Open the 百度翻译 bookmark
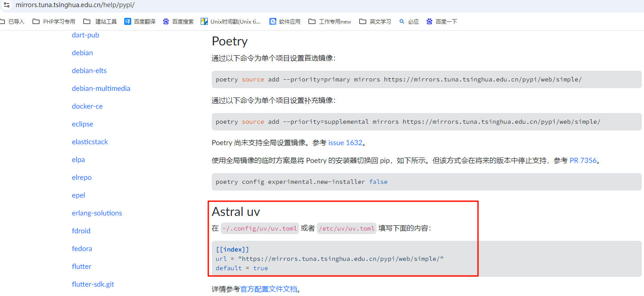Screen dimensions: 644x296 click(140, 21)
